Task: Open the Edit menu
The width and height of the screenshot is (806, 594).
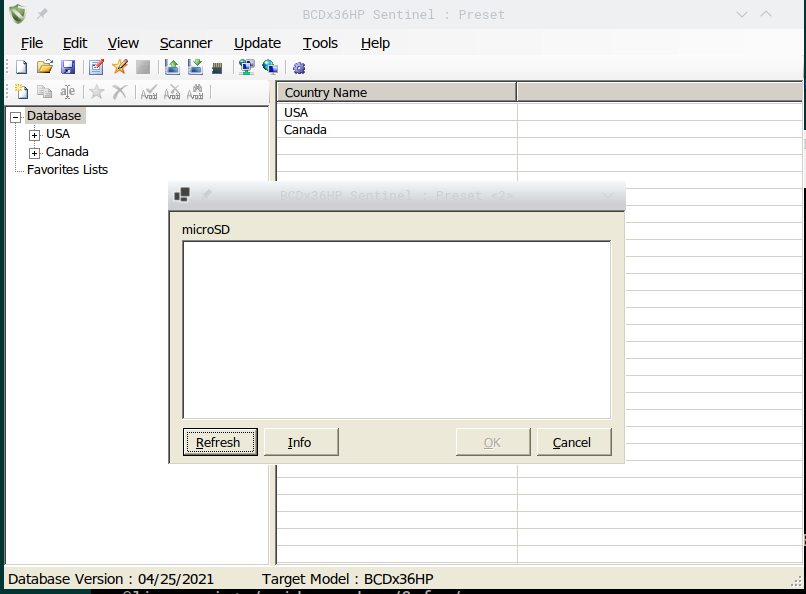Action: pyautogui.click(x=75, y=43)
